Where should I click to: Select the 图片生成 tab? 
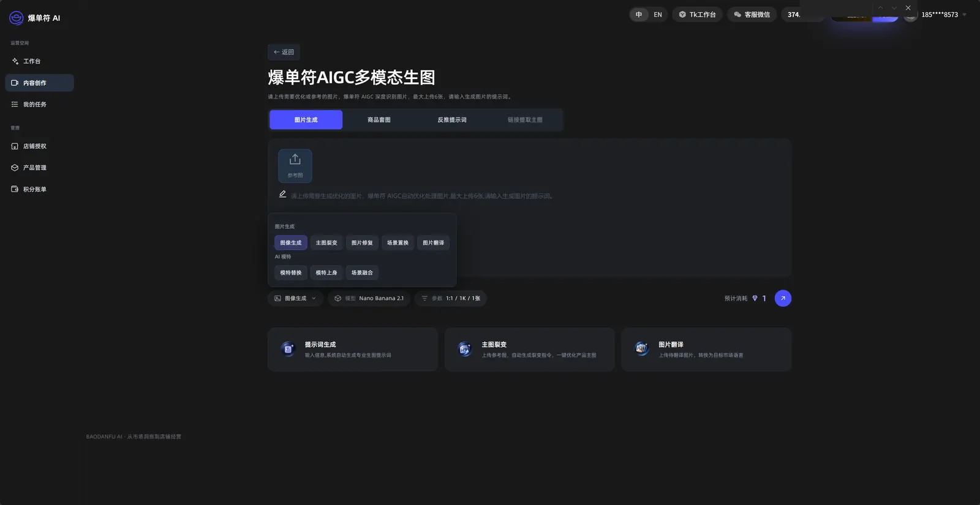click(x=306, y=120)
